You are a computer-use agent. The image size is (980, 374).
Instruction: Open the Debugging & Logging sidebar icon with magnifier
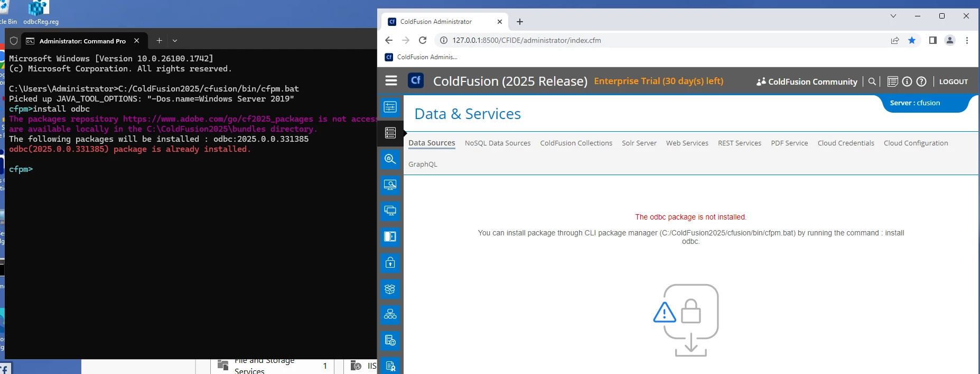point(390,159)
